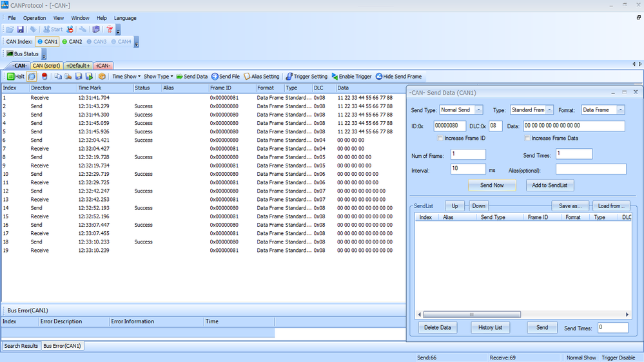Click the tag icon in the main toolbar
Screen dimensions: 644x362
pos(34,30)
